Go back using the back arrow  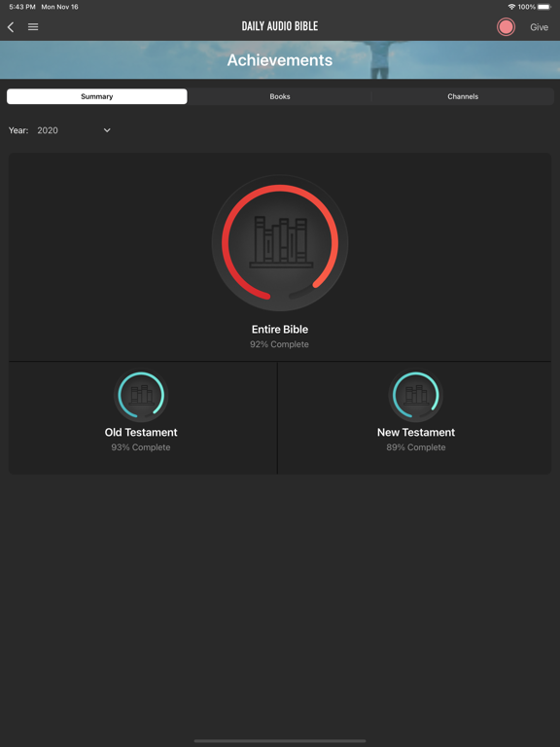(x=11, y=27)
